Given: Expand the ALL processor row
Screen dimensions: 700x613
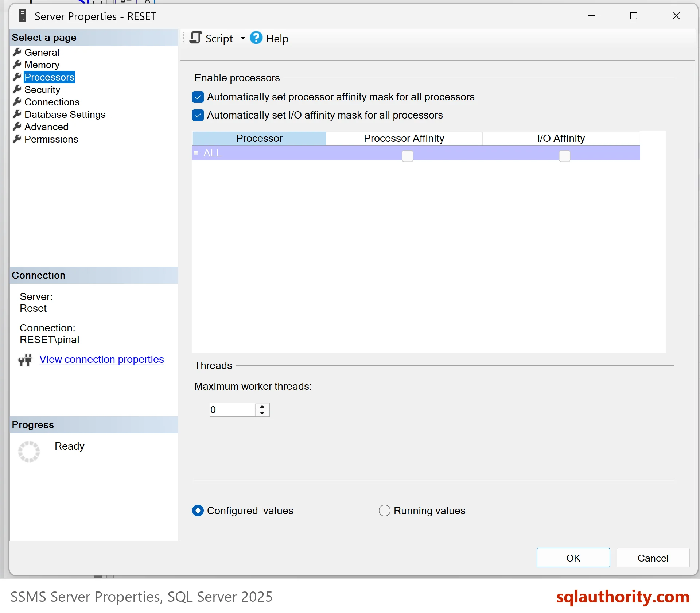Looking at the screenshot, I should click(x=196, y=153).
